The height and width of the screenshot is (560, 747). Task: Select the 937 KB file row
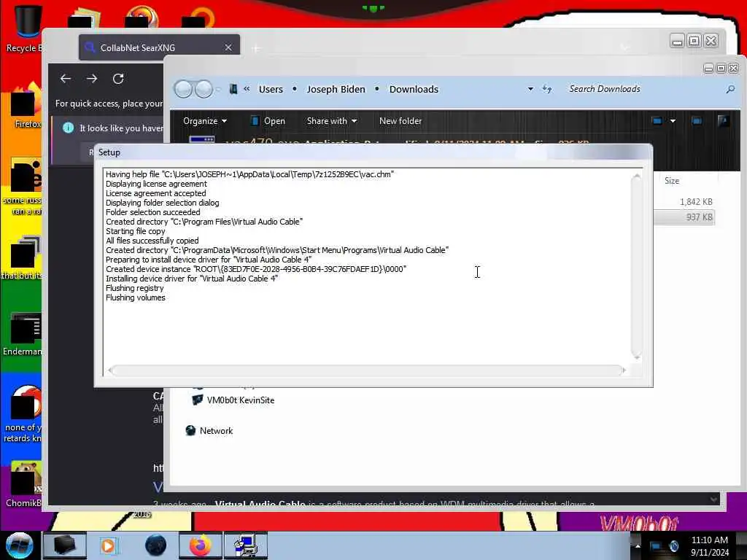pos(684,217)
